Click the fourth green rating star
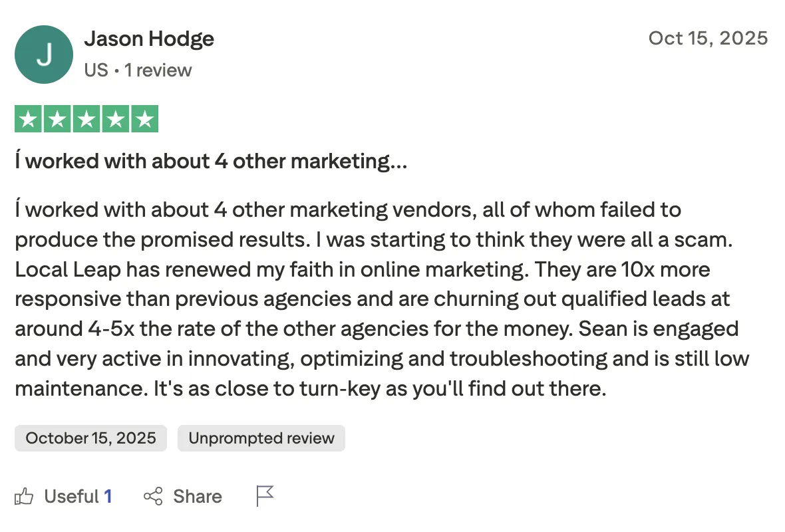The width and height of the screenshot is (785, 532). click(x=116, y=119)
